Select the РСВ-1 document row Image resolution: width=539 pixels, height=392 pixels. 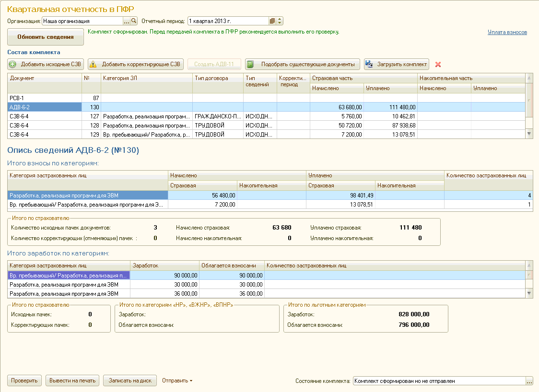[x=43, y=98]
